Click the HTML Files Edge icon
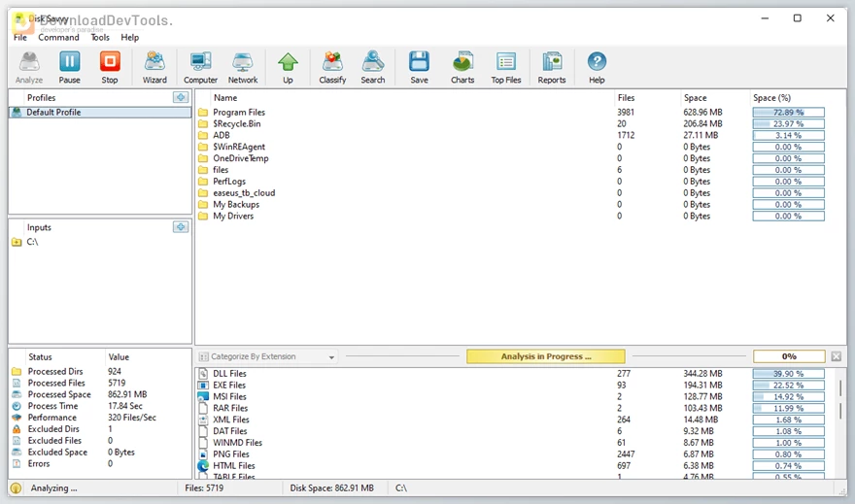Screen dimensions: 855x504 point(203,466)
